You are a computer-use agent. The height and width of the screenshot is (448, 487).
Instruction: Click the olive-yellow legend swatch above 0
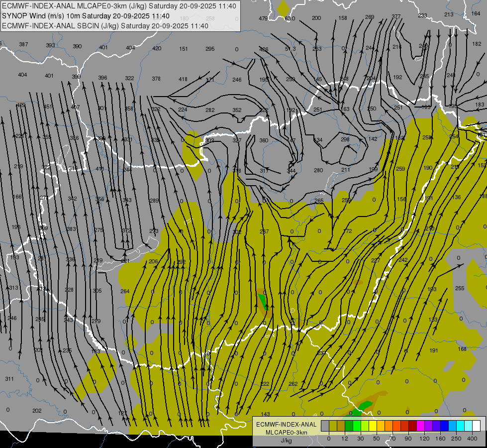[x=333, y=426]
